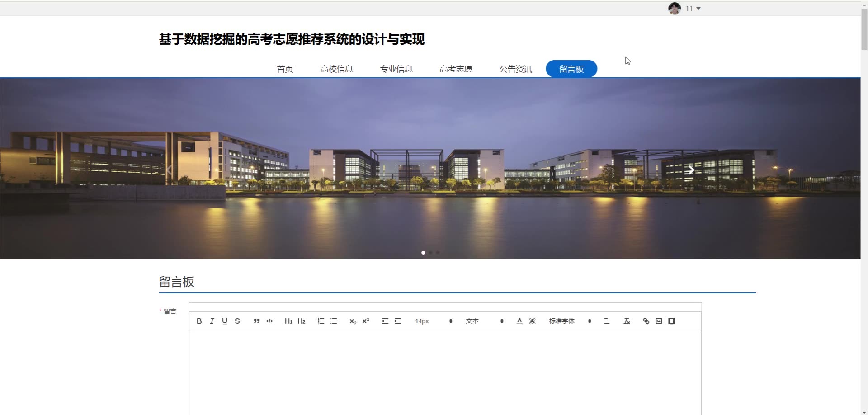The image size is (868, 415).
Task: Open the background highlight color picker
Action: [x=532, y=321]
